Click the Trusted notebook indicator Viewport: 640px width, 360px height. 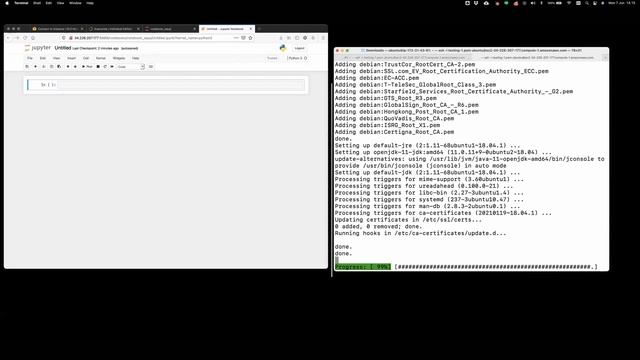click(x=272, y=58)
